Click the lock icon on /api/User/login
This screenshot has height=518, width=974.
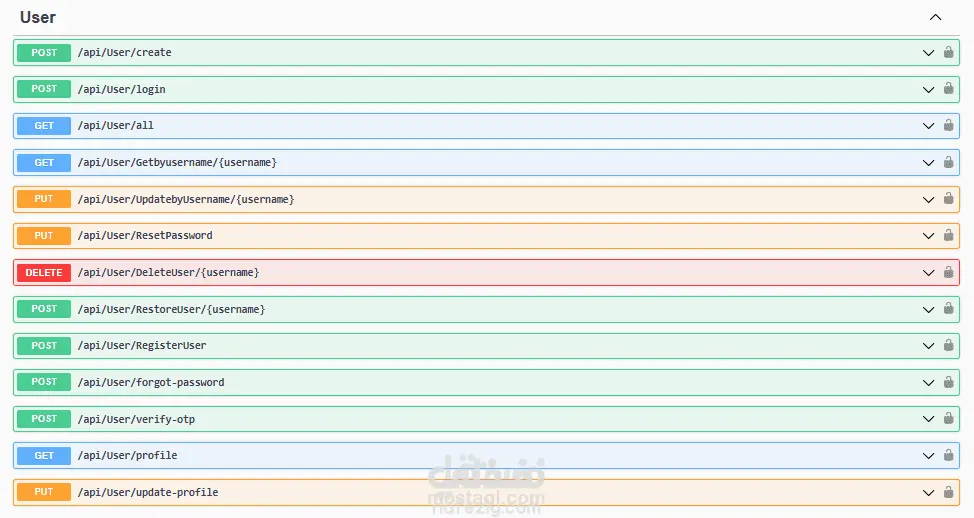949,88
